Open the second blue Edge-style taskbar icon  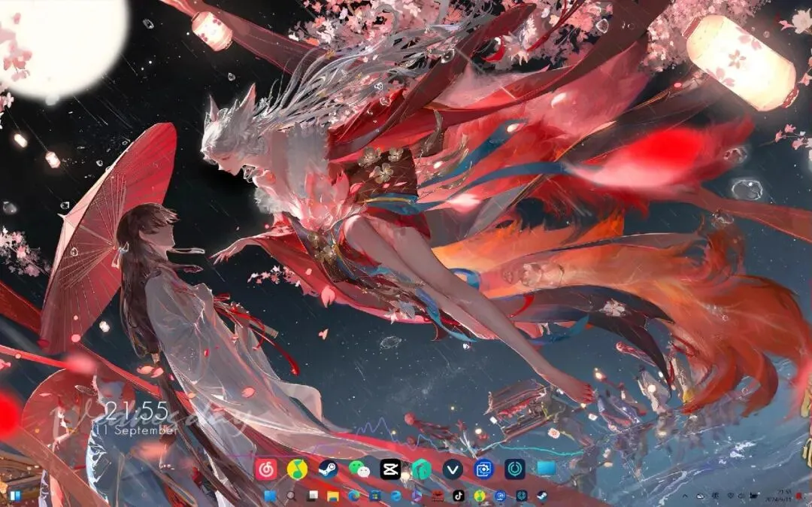396,496
